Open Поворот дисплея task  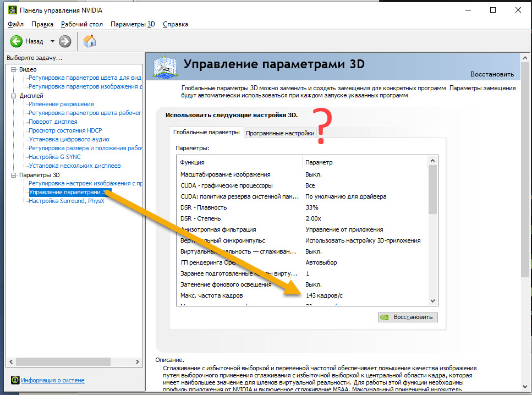coord(53,122)
